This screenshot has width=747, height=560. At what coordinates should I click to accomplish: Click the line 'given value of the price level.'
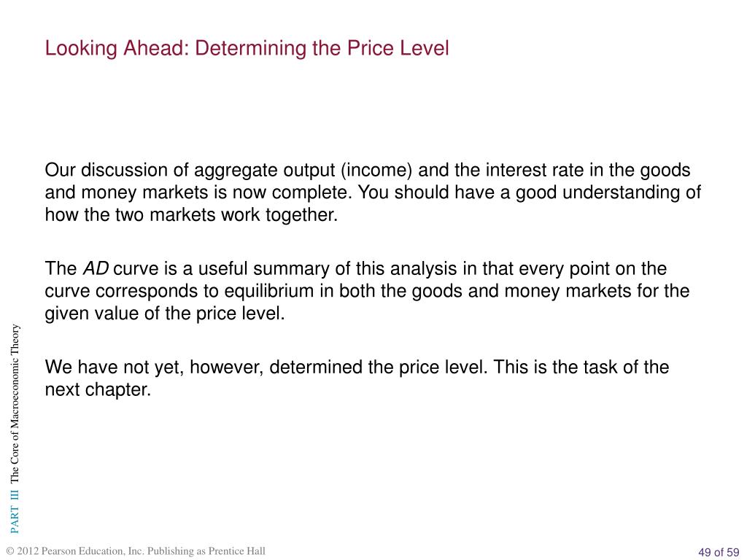pos(164,314)
